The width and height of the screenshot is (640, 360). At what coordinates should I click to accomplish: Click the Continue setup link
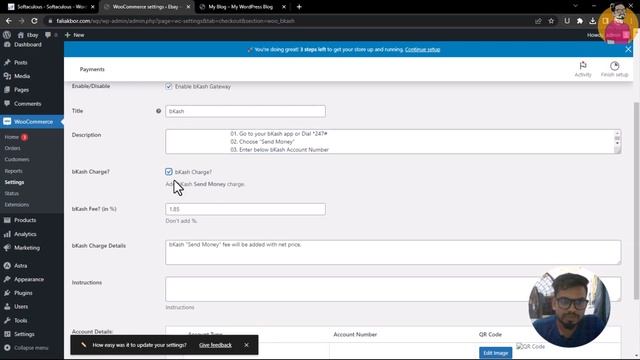coord(422,49)
